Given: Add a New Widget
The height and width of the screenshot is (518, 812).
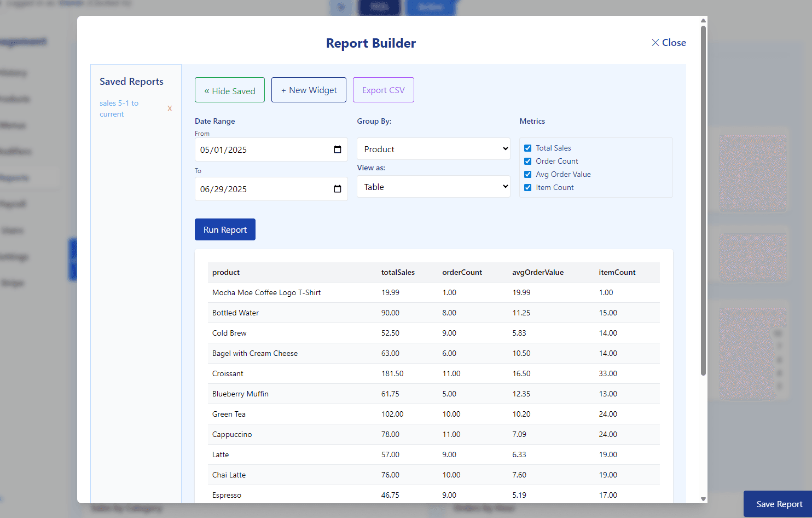Looking at the screenshot, I should [x=309, y=90].
